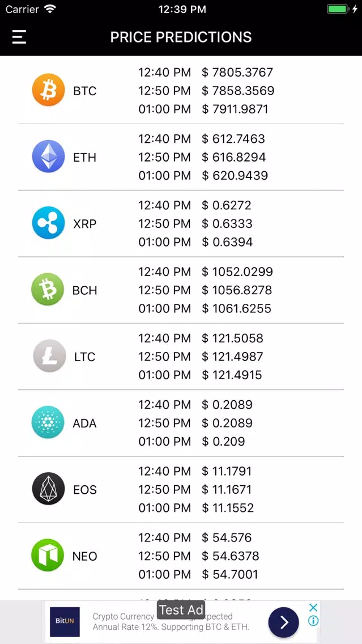Tap the green Bitcoin Cash BCH icon
Screen dimensions: 362x644
tap(48, 290)
